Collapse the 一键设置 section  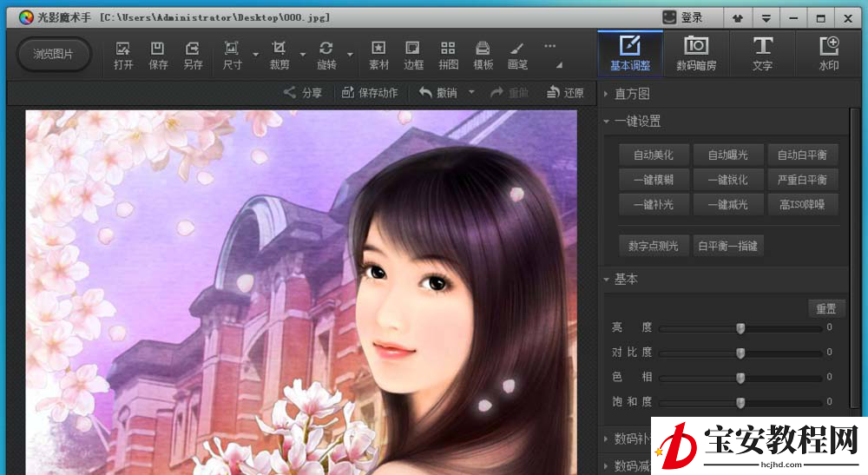pyautogui.click(x=606, y=122)
